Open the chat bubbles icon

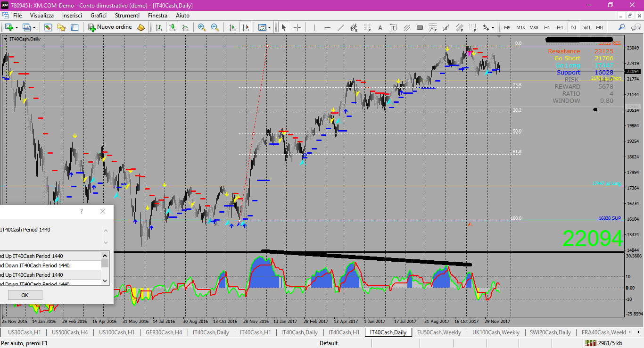(x=635, y=27)
